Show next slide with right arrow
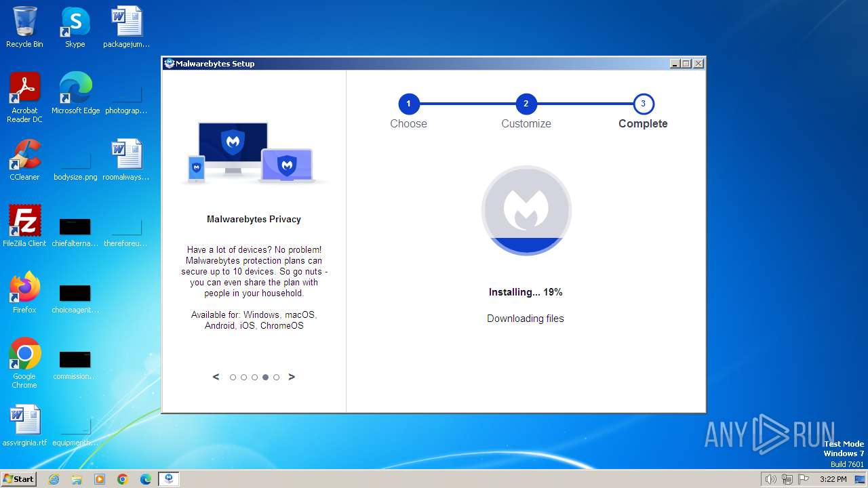 tap(292, 377)
